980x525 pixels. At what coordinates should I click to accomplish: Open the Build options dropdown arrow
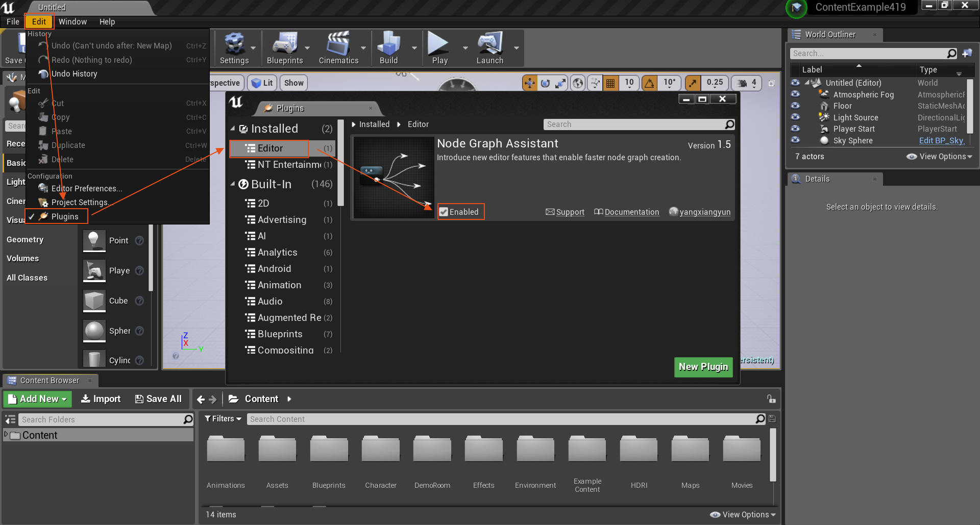coord(414,48)
